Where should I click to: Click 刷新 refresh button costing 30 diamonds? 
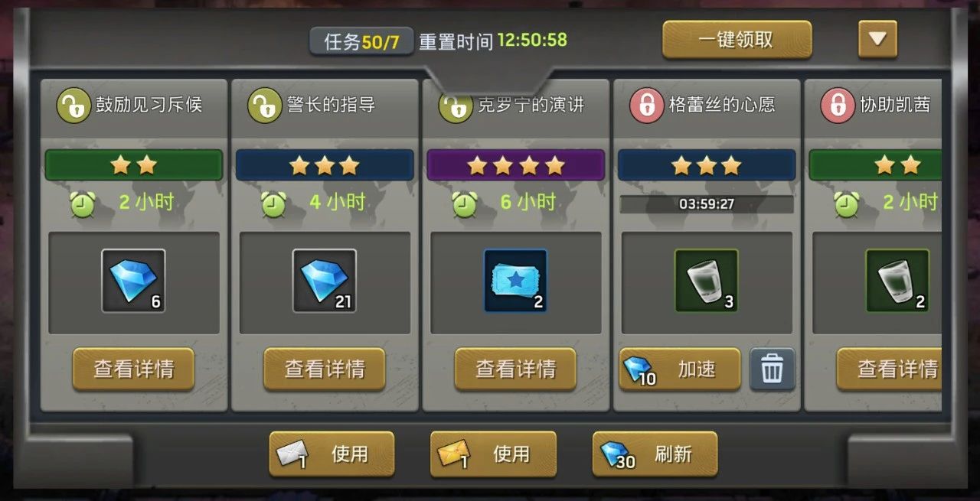coord(655,454)
